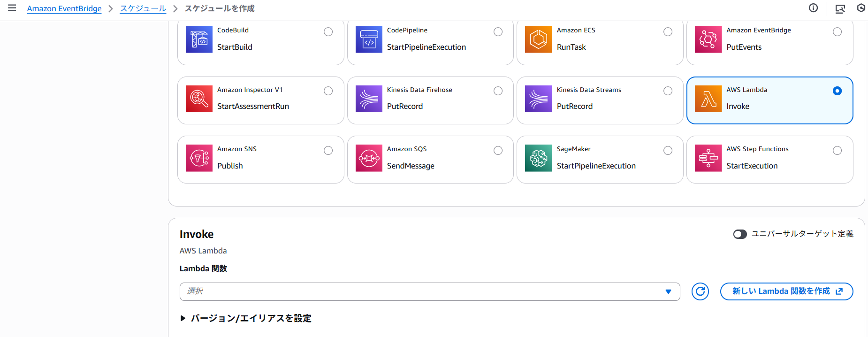Click the Kinesis Data Firehose icon
Viewport: 868px width, 337px height.
[369, 99]
